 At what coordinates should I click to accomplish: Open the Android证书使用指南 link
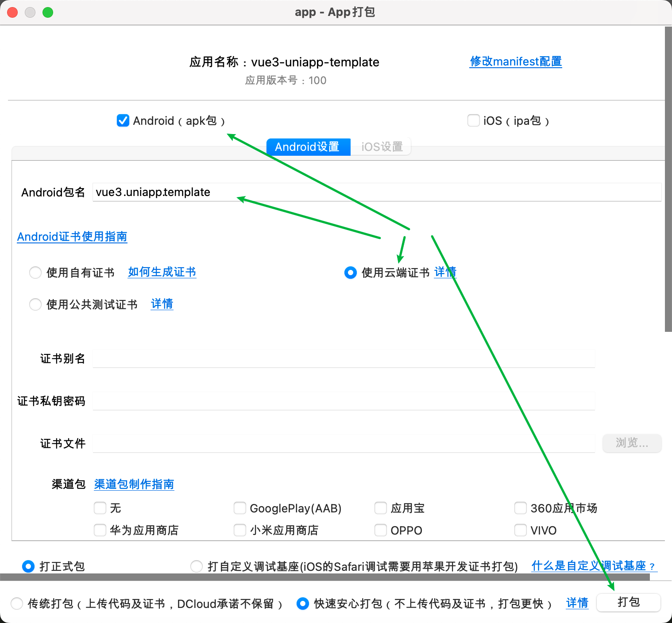pyautogui.click(x=72, y=237)
